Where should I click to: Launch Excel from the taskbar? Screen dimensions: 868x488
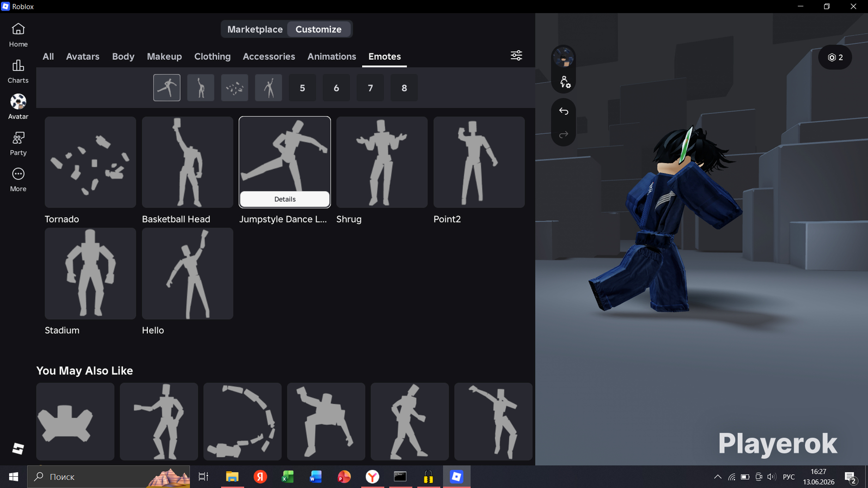pyautogui.click(x=288, y=477)
